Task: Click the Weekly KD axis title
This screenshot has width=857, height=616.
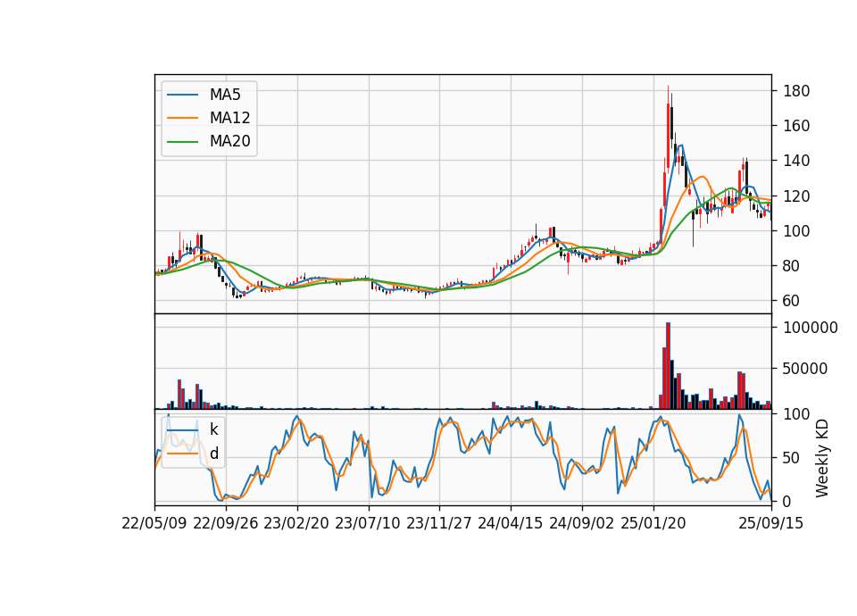Action: point(822,458)
